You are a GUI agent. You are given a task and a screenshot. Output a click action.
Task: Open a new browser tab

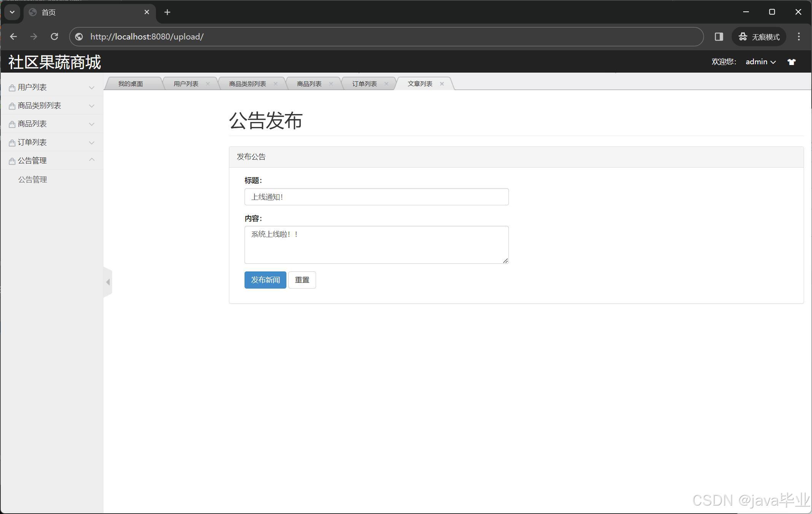click(x=167, y=12)
